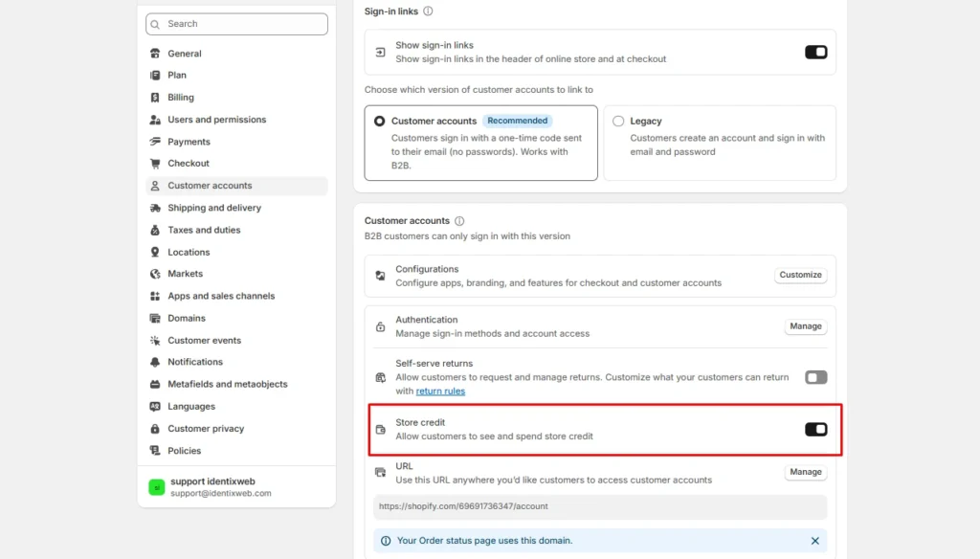980x559 pixels.
Task: Select the Markets globe icon
Action: pos(155,274)
